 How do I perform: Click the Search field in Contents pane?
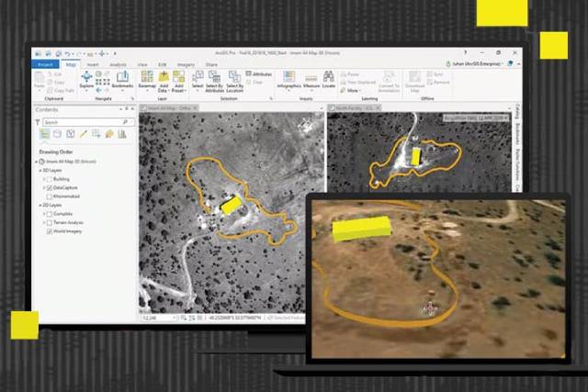(88, 122)
